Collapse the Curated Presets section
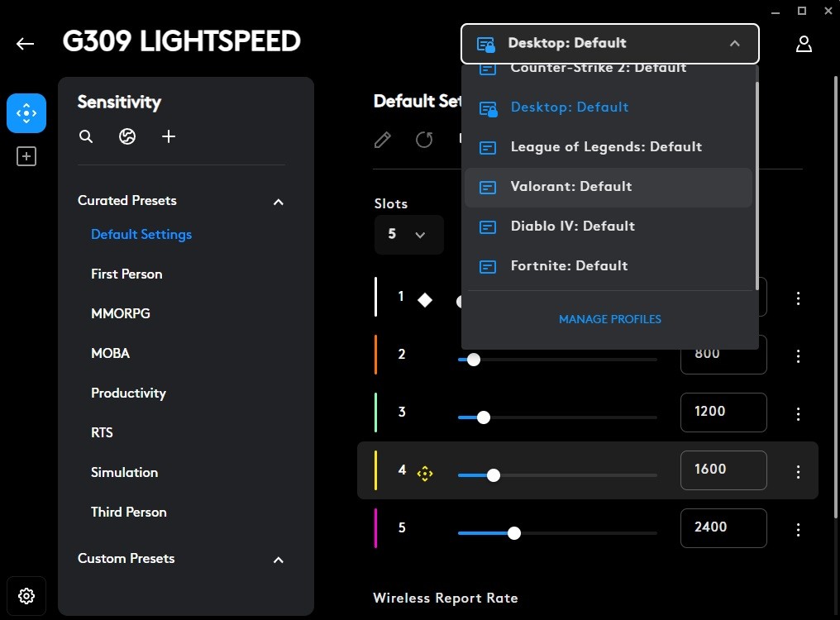Viewport: 840px width, 620px height. (x=279, y=202)
